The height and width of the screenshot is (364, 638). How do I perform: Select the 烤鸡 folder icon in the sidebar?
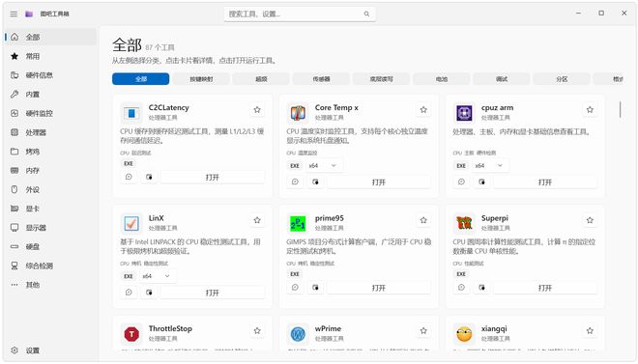pyautogui.click(x=14, y=152)
